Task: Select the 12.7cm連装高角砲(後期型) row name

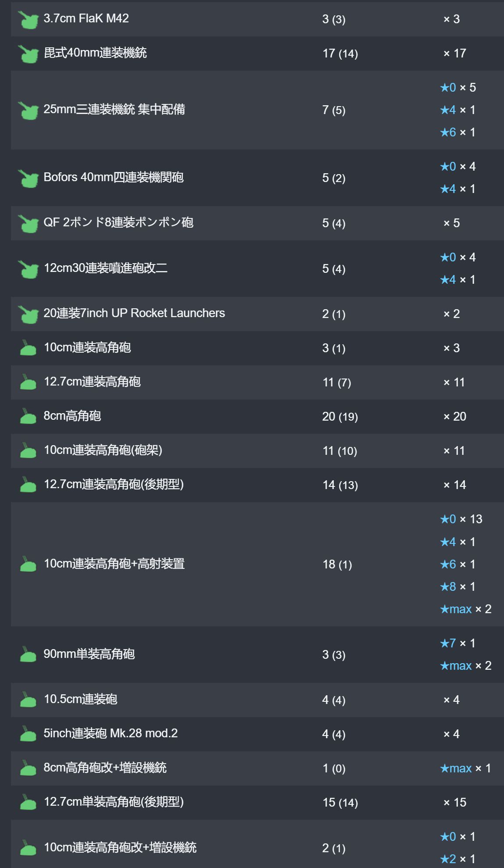Action: tap(114, 485)
